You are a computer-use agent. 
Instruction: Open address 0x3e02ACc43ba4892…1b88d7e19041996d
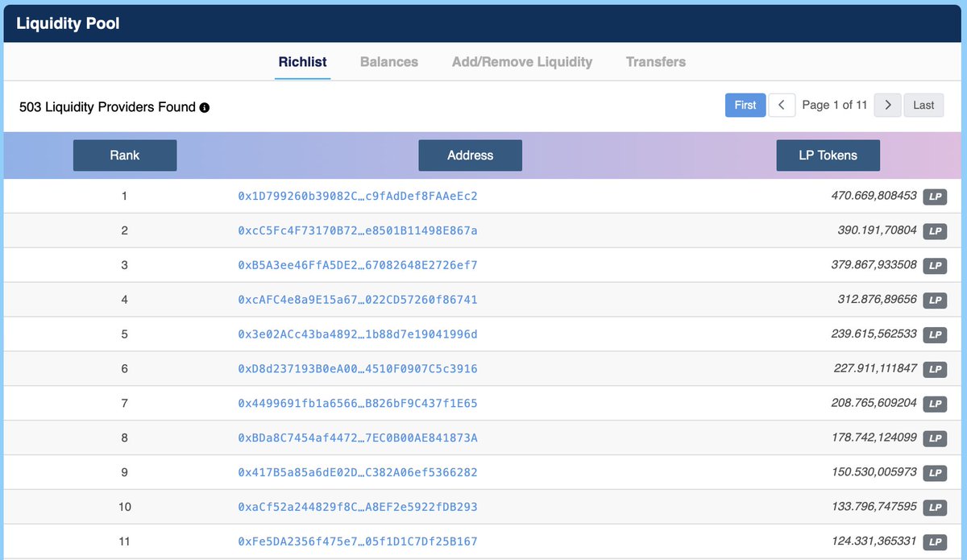pos(358,334)
